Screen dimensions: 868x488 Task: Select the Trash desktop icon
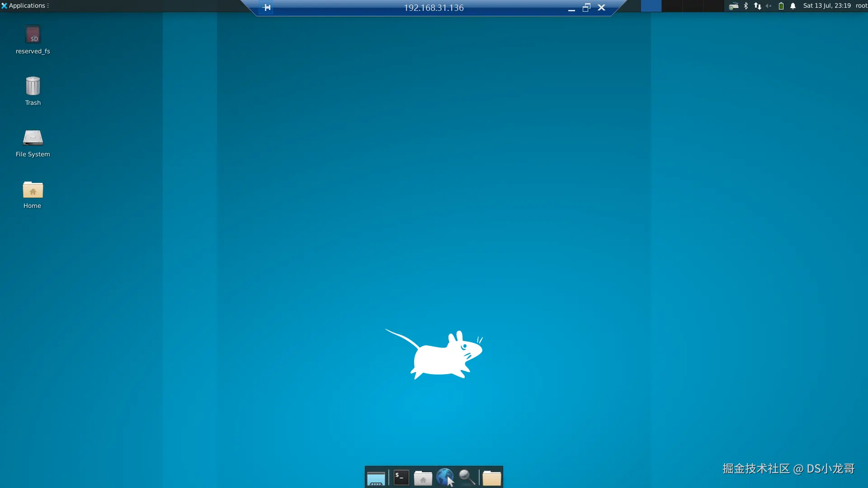pyautogui.click(x=33, y=86)
